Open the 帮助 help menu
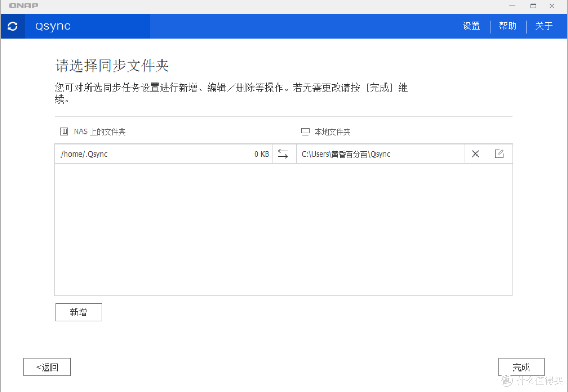Viewport: 568px width, 392px height. pyautogui.click(x=508, y=26)
